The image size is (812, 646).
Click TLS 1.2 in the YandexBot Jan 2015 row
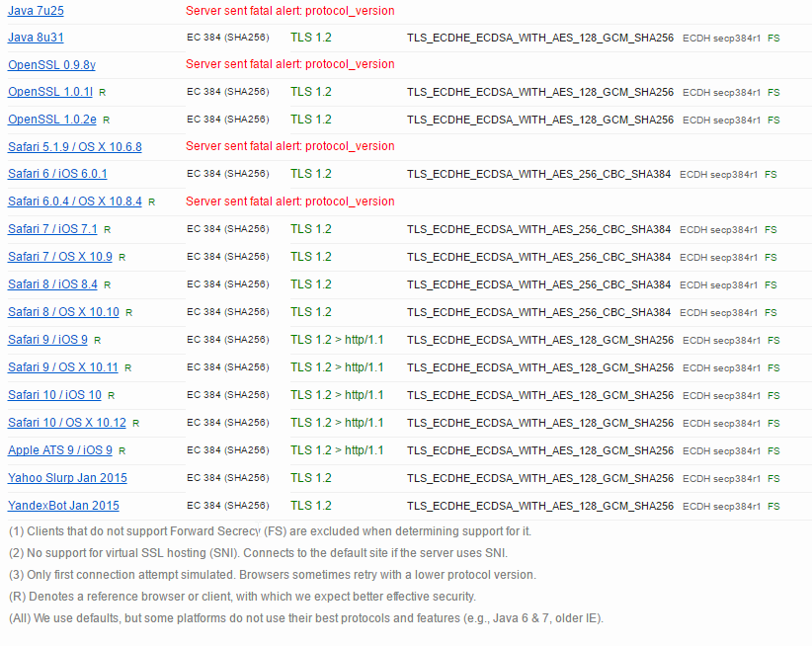click(x=311, y=506)
